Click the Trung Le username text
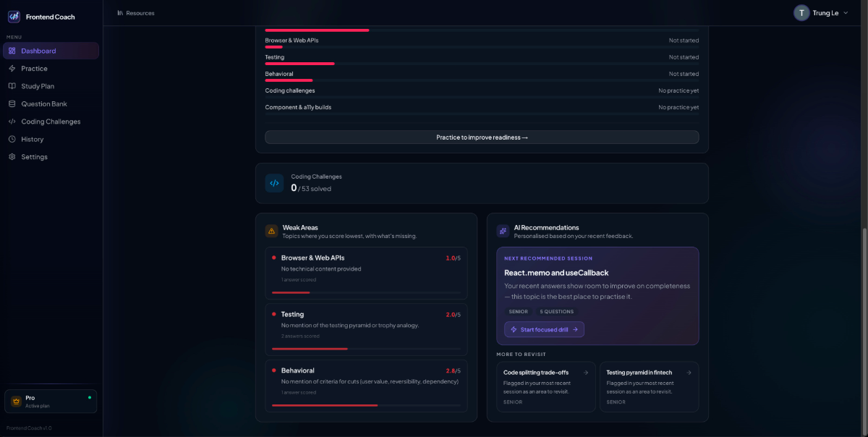868x437 pixels. pos(825,13)
